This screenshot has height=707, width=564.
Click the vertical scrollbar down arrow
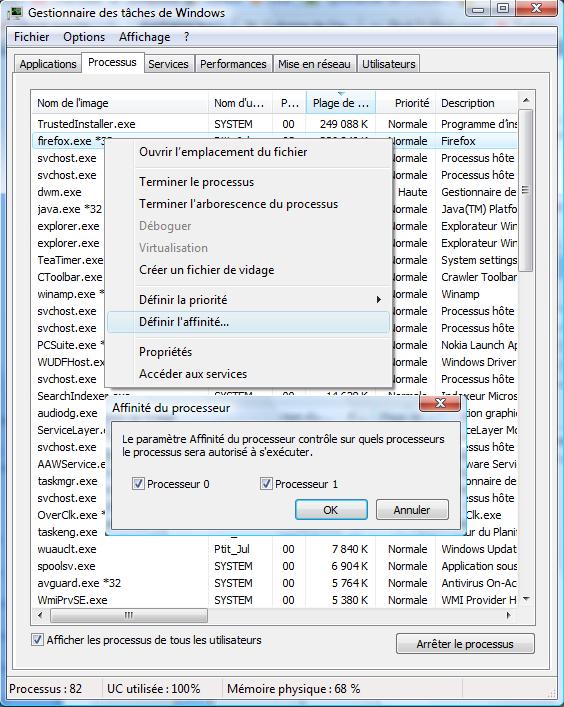pyautogui.click(x=526, y=599)
